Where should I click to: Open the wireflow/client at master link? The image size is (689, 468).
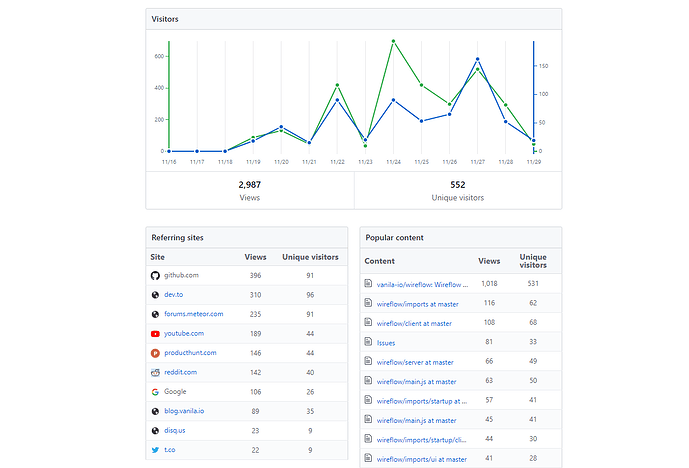414,323
